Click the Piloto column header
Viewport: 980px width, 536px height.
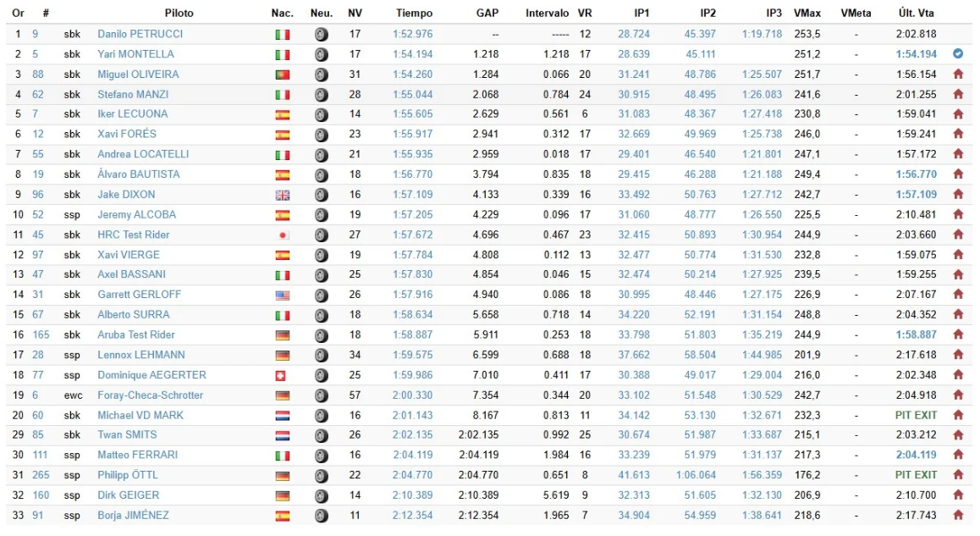click(x=179, y=14)
